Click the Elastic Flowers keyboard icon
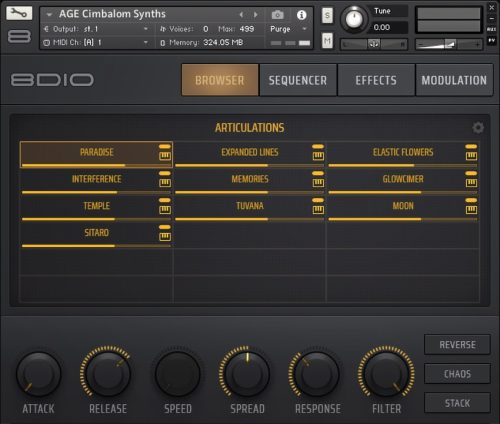The image size is (500, 424). [x=471, y=156]
